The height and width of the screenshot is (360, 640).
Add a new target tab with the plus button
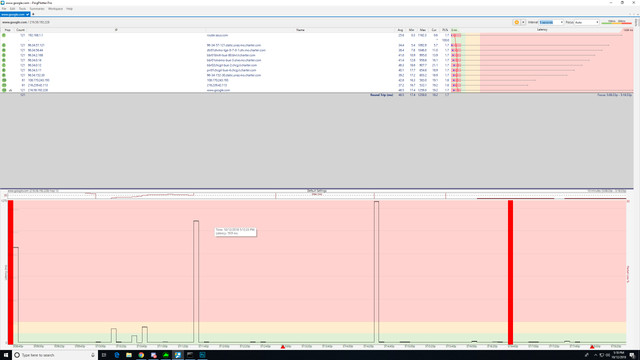click(x=33, y=14)
